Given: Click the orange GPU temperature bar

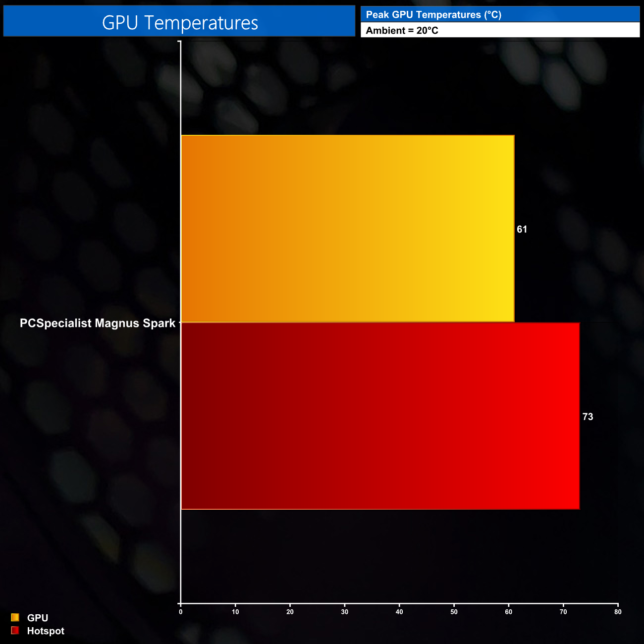Looking at the screenshot, I should tap(348, 228).
